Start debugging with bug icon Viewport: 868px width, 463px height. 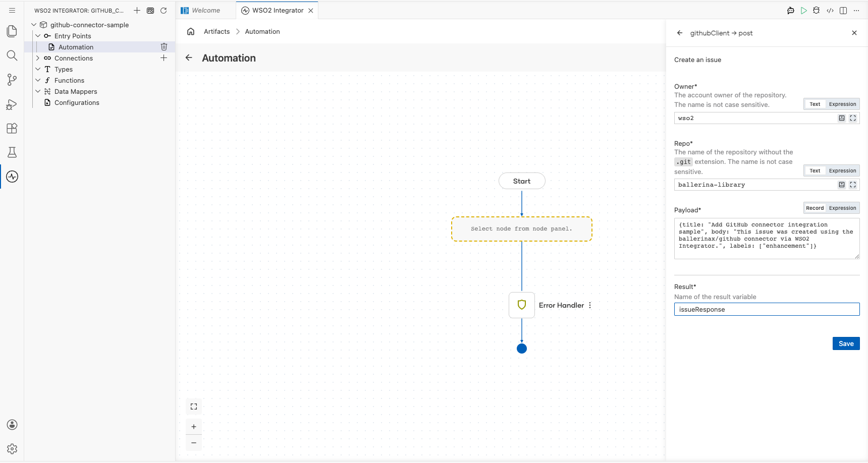point(817,11)
